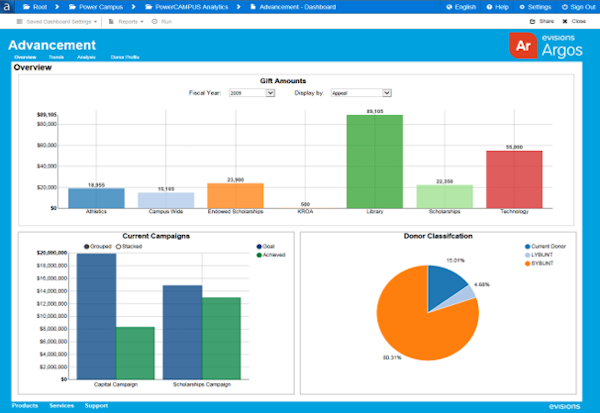This screenshot has width=600, height=413.
Task: Open Settings gear in top bar
Action: (x=535, y=7)
